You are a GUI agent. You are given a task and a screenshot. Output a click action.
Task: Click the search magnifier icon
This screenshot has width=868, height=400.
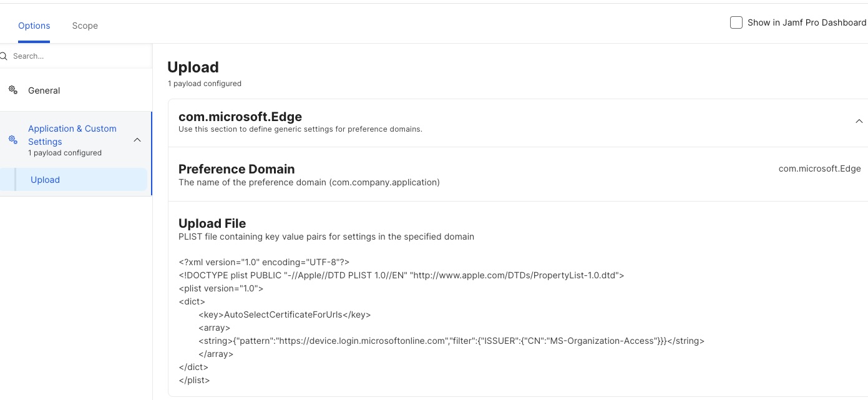click(x=3, y=56)
